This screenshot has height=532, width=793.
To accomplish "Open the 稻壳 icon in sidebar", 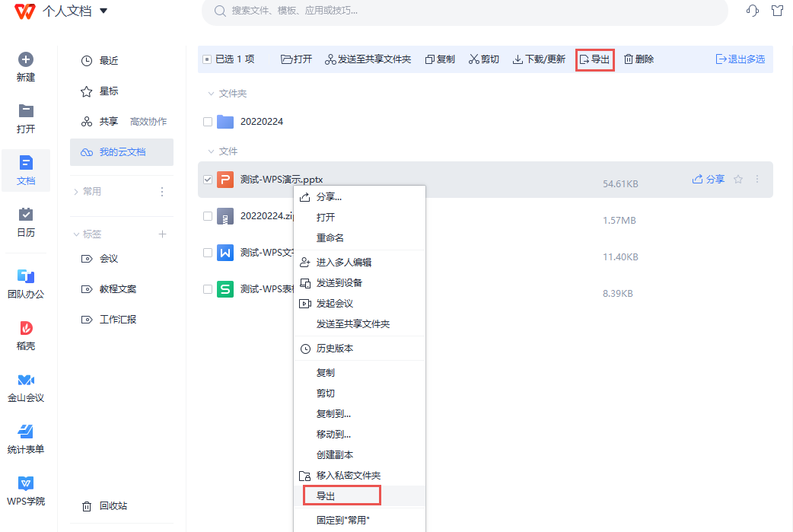I will tap(26, 328).
